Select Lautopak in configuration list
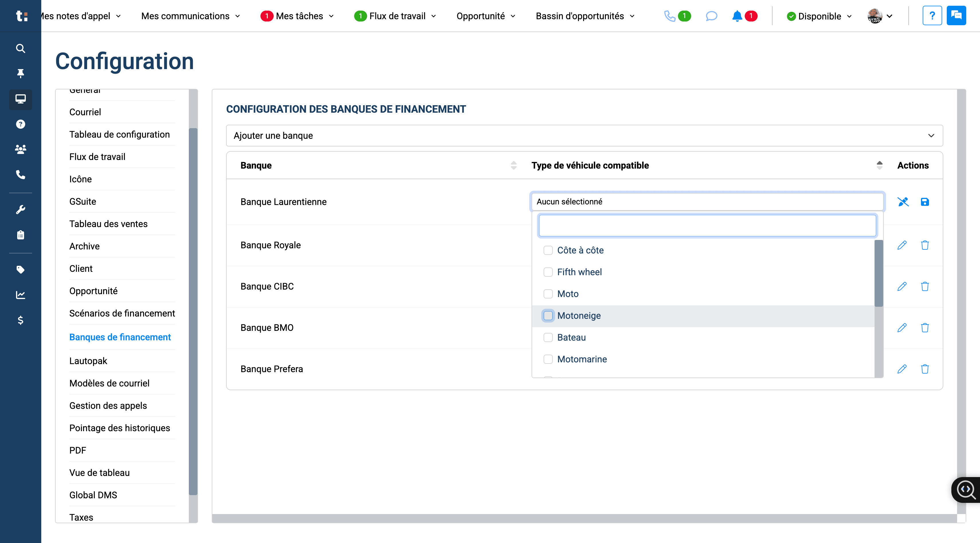The height and width of the screenshot is (543, 980). (x=88, y=361)
